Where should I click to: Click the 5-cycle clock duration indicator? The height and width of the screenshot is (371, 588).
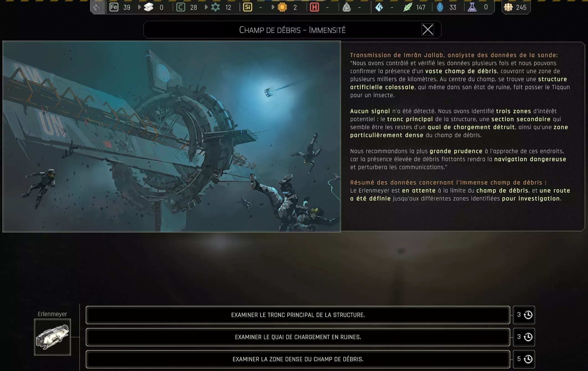524,359
